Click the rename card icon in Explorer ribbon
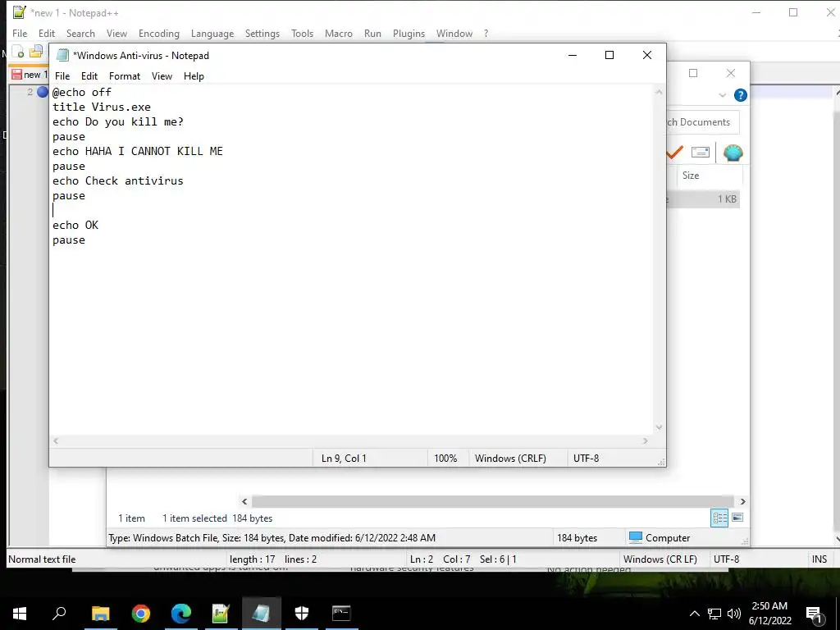 [x=701, y=153]
